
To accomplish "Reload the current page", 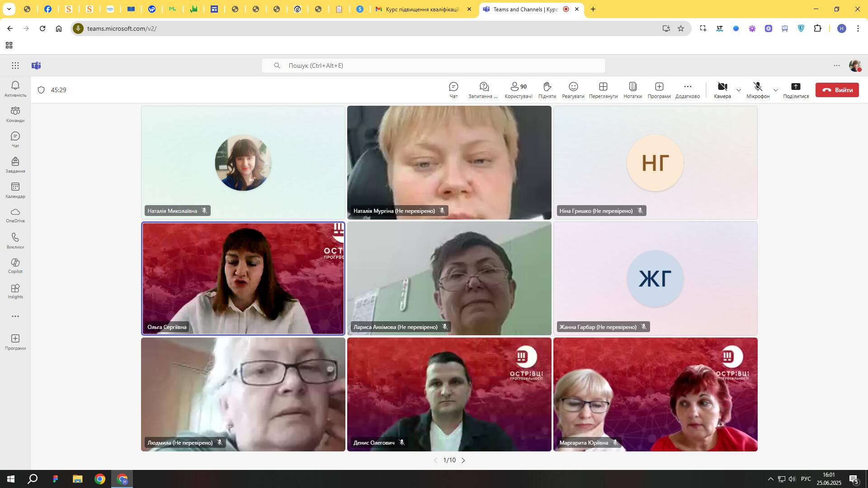I will [42, 28].
